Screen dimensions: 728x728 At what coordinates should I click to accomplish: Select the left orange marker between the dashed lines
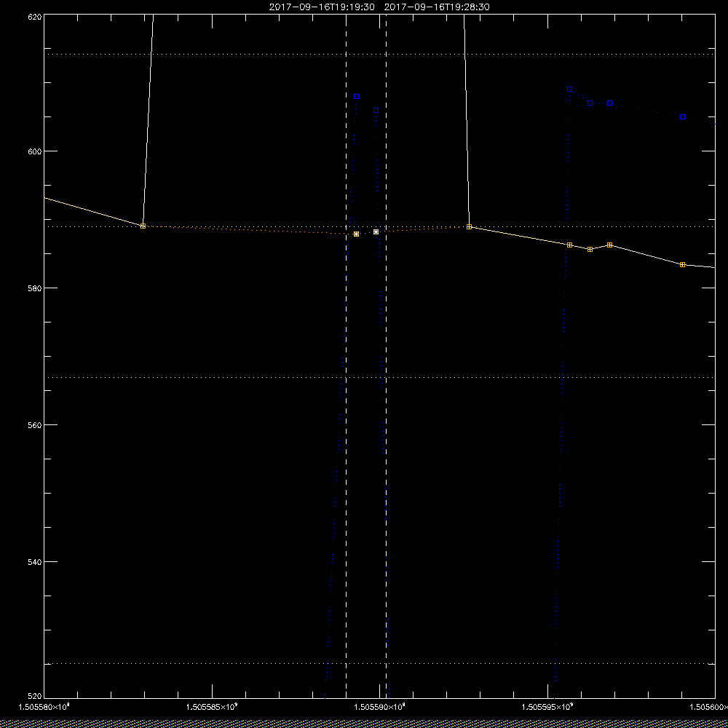[x=356, y=234]
